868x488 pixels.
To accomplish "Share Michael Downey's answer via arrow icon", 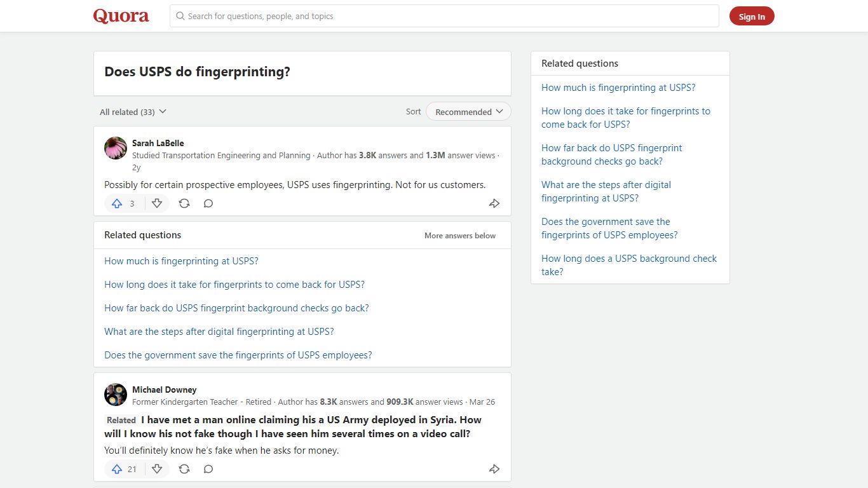I will pyautogui.click(x=494, y=469).
